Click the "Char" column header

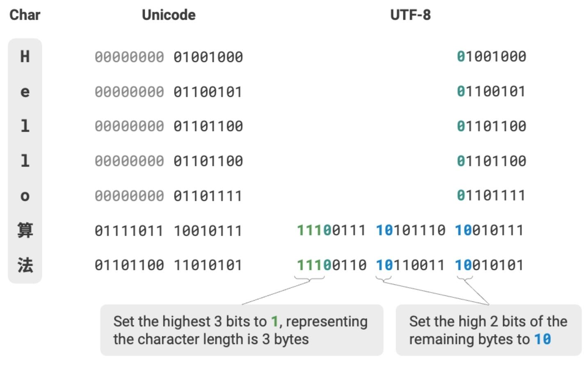tap(25, 15)
